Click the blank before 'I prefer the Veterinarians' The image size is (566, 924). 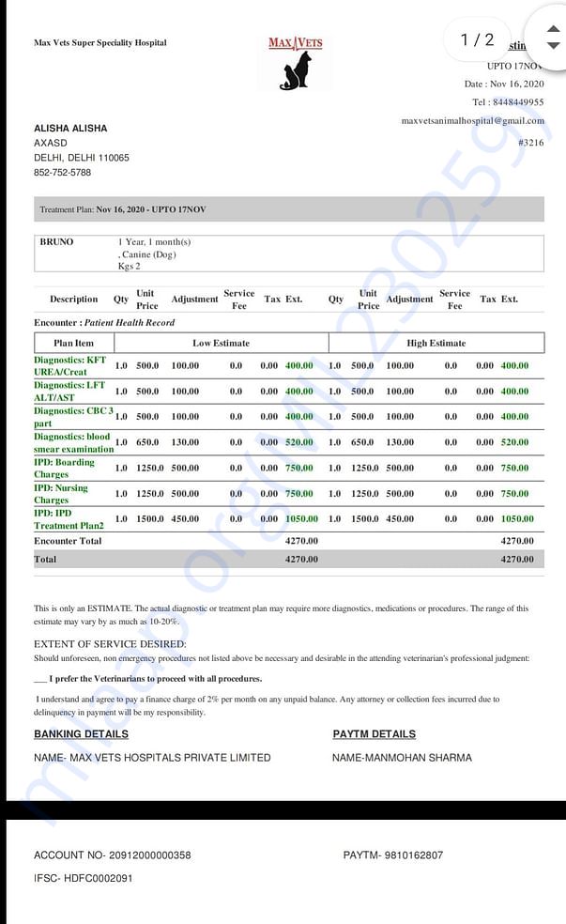coord(40,680)
